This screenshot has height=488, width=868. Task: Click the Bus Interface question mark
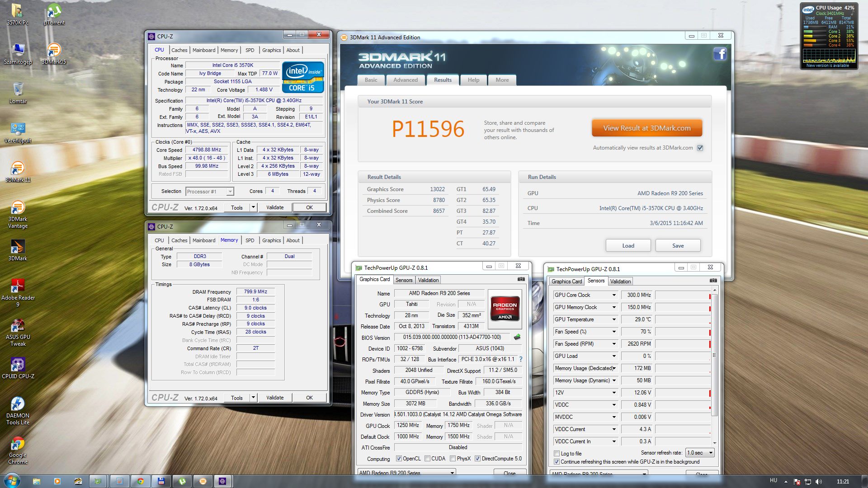coord(521,359)
